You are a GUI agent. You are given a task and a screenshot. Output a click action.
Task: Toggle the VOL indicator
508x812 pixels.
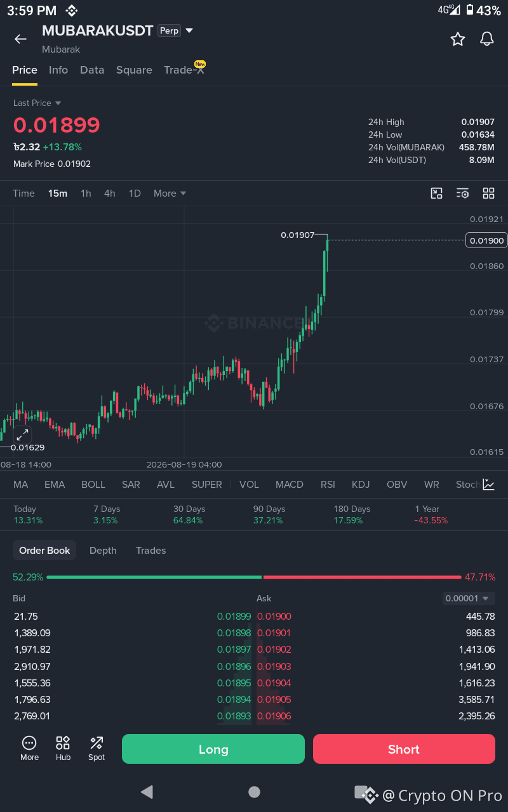[249, 485]
